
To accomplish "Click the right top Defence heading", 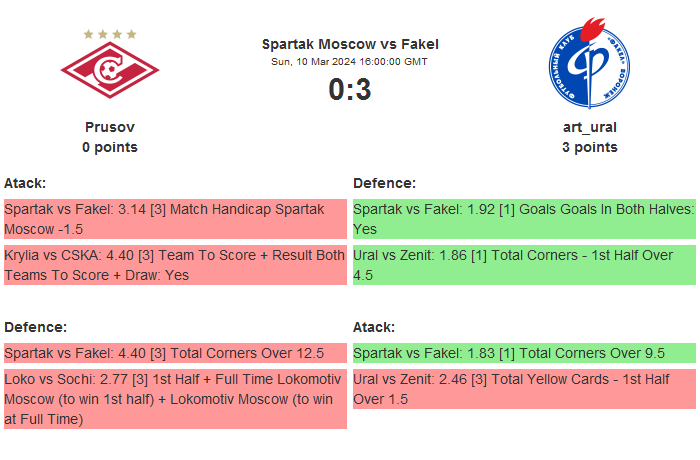I will coord(384,183).
